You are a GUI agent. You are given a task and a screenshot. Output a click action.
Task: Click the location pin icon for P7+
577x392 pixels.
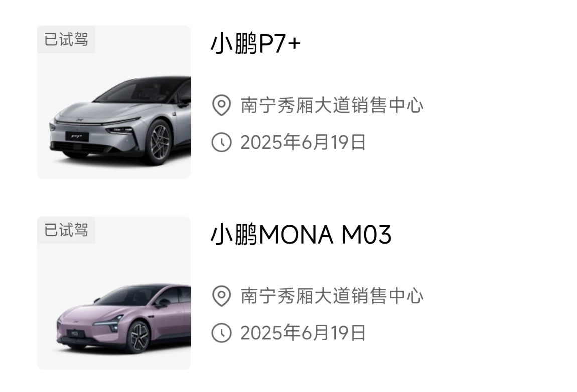(x=222, y=105)
